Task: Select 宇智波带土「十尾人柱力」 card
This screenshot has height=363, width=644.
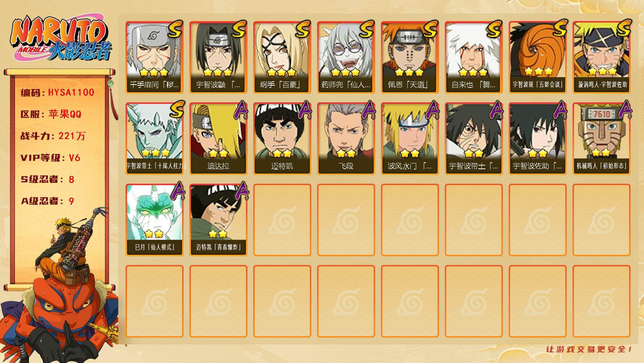Action: [154, 139]
